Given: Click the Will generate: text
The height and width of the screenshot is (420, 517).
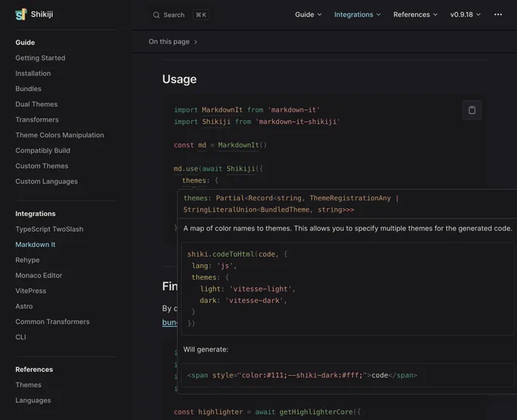Looking at the screenshot, I should pos(206,350).
